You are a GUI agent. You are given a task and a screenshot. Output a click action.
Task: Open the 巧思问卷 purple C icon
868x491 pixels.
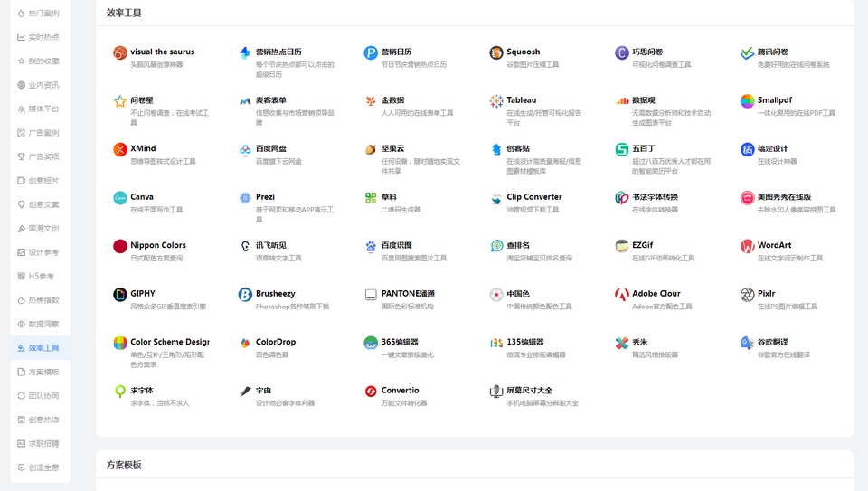(622, 52)
